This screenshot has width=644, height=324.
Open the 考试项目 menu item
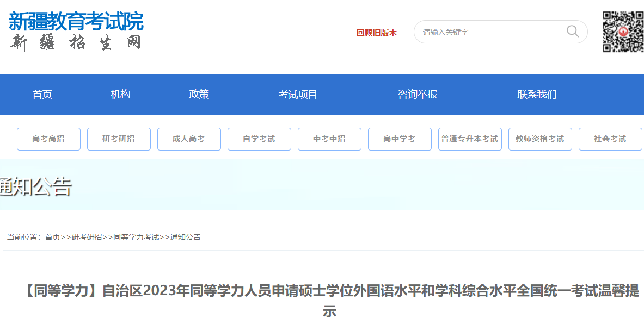pos(298,95)
